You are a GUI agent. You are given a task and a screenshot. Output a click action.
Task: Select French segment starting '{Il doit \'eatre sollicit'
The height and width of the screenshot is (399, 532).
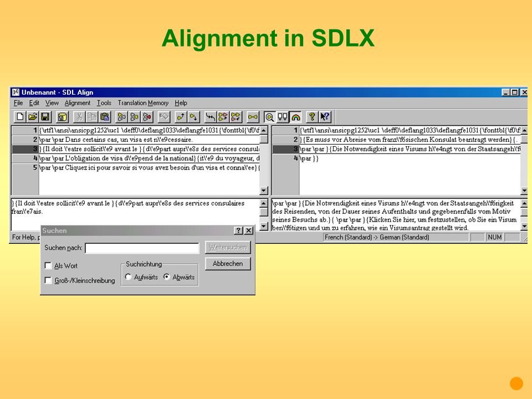pos(149,149)
